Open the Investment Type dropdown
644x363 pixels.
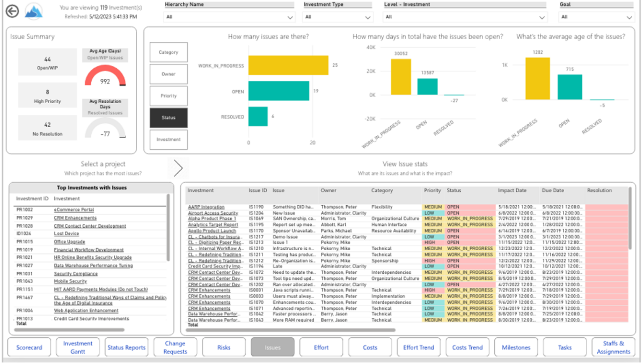pyautogui.click(x=337, y=17)
